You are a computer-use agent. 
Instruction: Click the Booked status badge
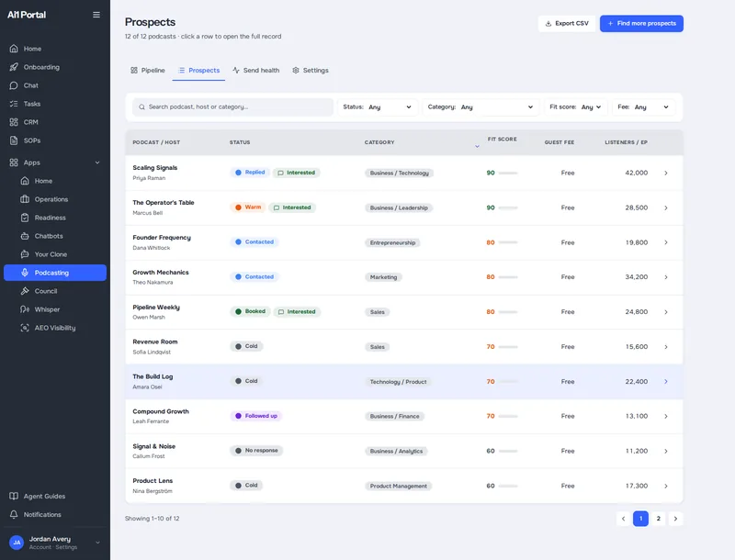pos(250,311)
